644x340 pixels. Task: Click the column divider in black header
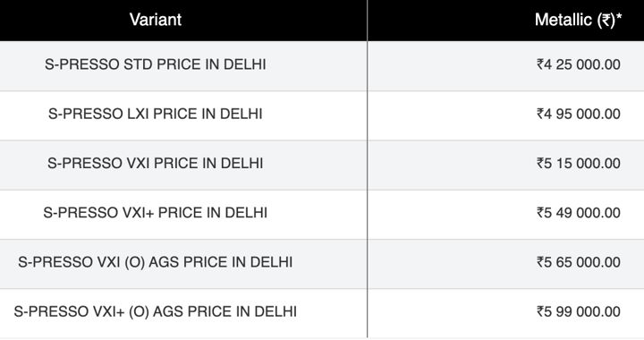368,20
